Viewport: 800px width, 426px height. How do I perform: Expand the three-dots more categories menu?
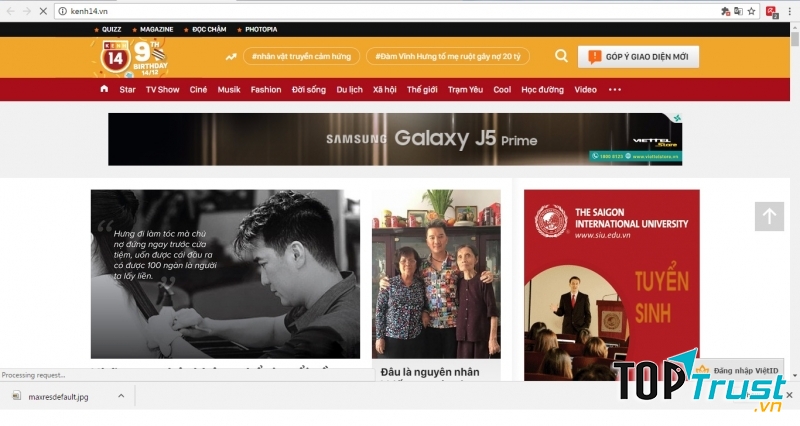pyautogui.click(x=614, y=90)
